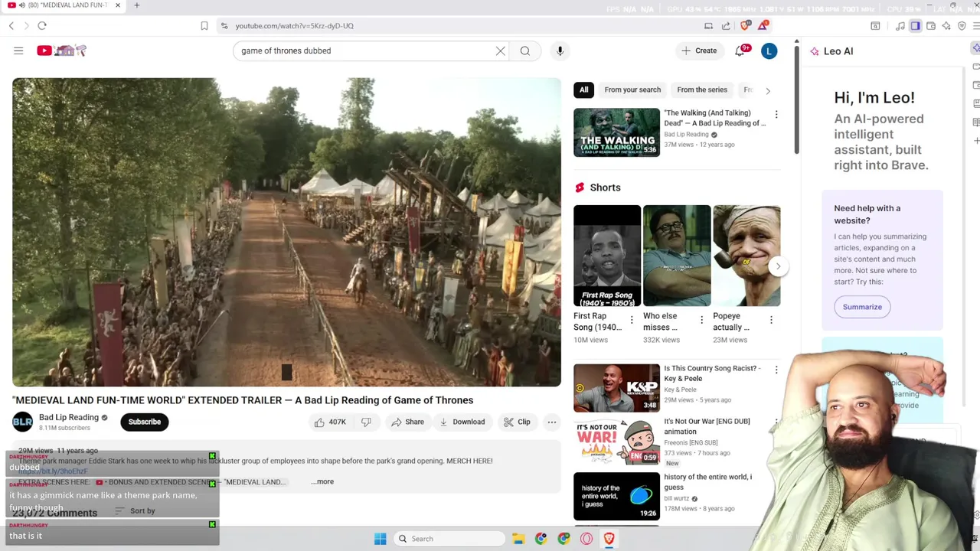This screenshot has width=980, height=551.
Task: Click the bookmark icon in the address bar
Action: tap(204, 26)
